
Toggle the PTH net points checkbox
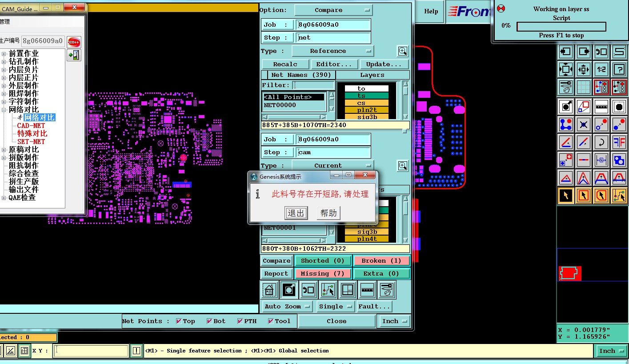coord(240,321)
